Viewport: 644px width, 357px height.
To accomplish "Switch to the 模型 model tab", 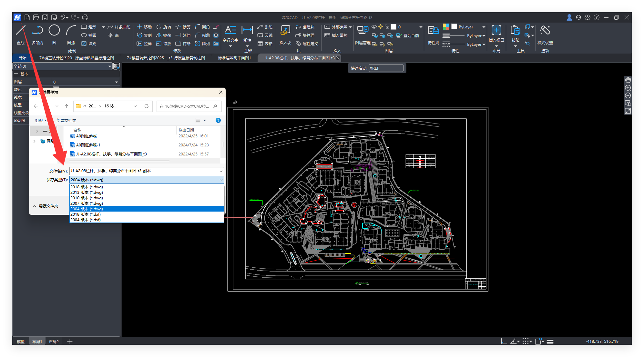I will tap(20, 342).
